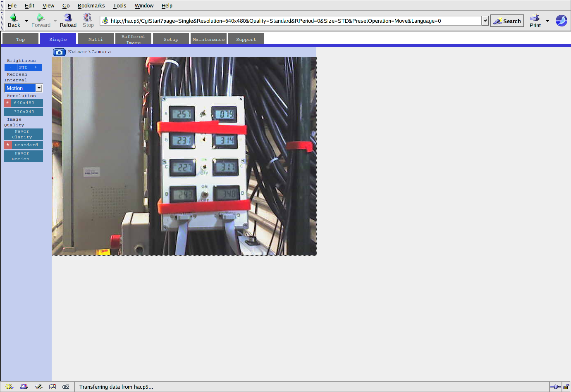Choose Favor Clarity image quality
Viewport: 571px width, 392px height.
[24, 134]
